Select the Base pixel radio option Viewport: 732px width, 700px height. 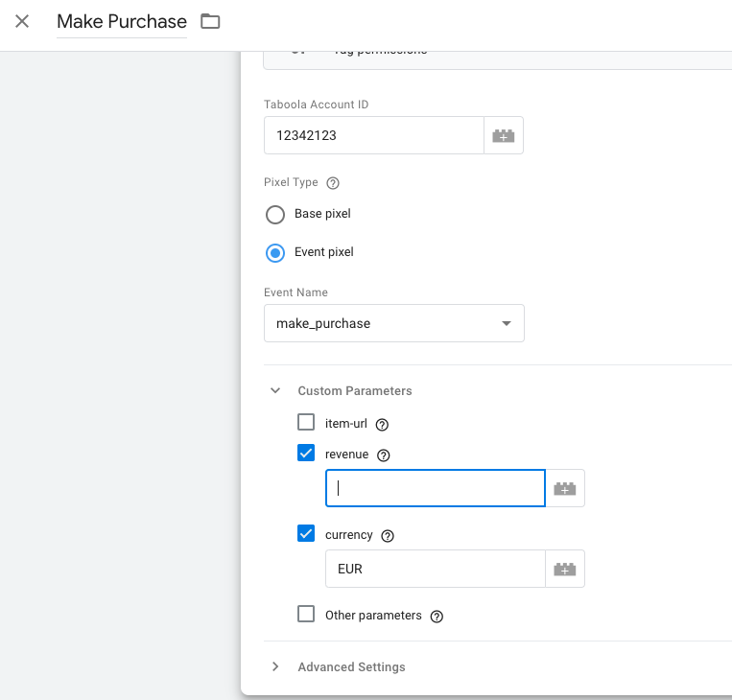pyautogui.click(x=275, y=215)
